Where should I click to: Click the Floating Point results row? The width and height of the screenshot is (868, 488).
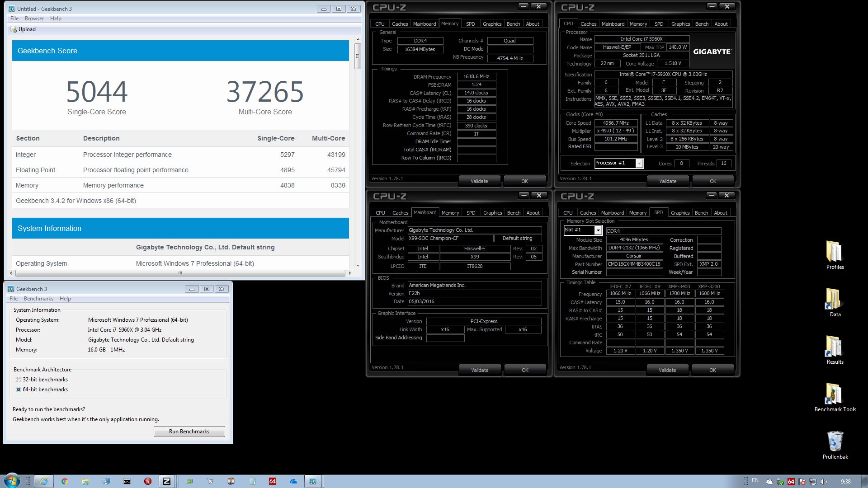tap(180, 170)
